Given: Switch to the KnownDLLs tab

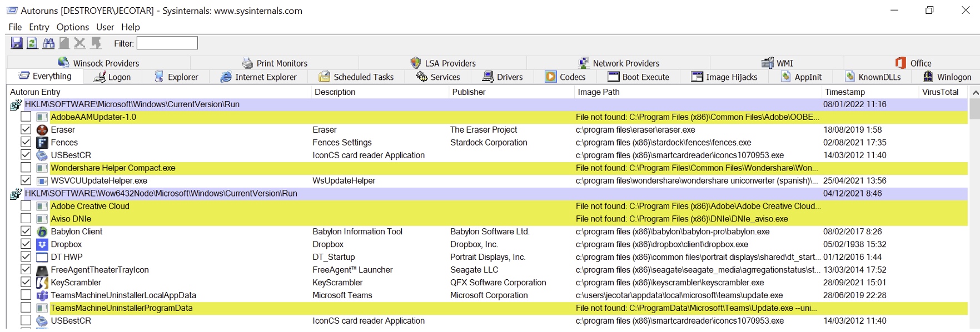Looking at the screenshot, I should tap(873, 77).
